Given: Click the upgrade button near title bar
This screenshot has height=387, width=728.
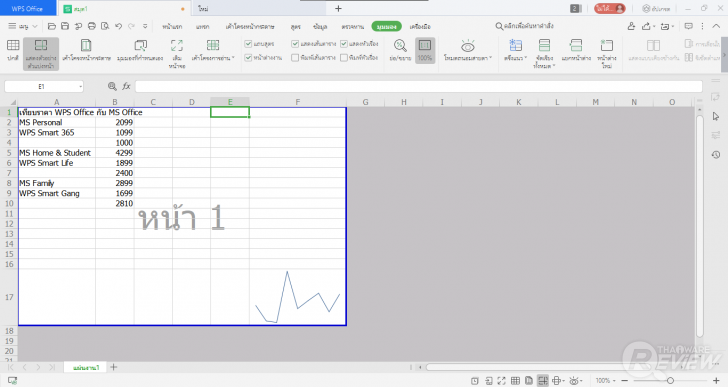Looking at the screenshot, I should coord(656,8).
